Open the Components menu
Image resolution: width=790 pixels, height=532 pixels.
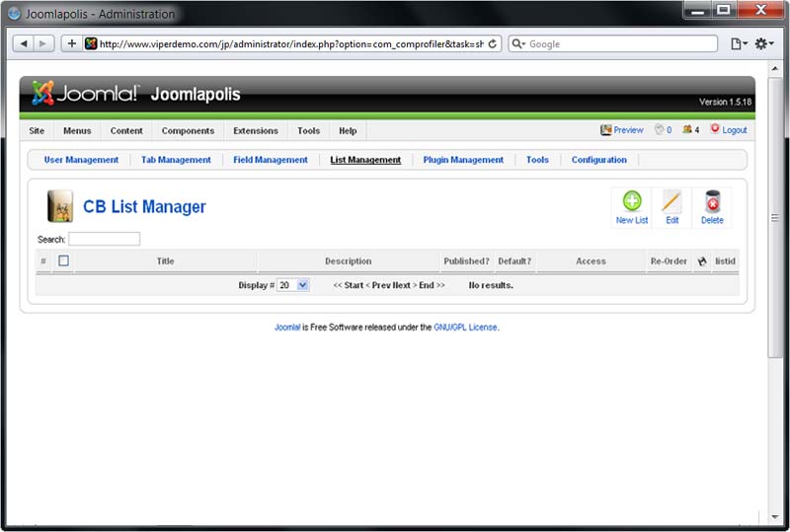(188, 130)
